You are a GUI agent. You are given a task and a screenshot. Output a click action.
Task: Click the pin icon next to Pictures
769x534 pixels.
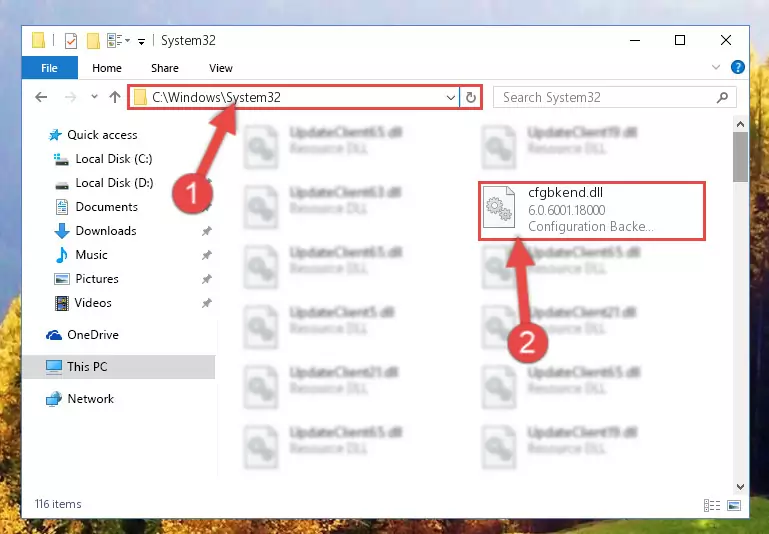click(206, 279)
